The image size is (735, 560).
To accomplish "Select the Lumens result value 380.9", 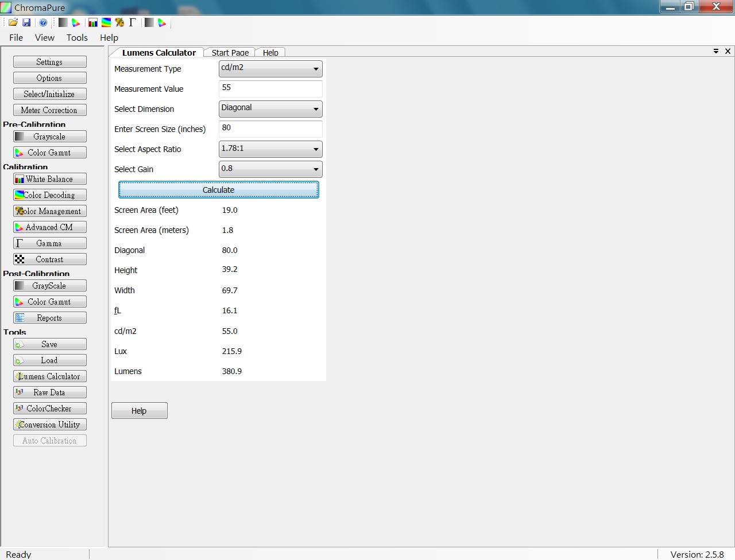I will pyautogui.click(x=232, y=371).
